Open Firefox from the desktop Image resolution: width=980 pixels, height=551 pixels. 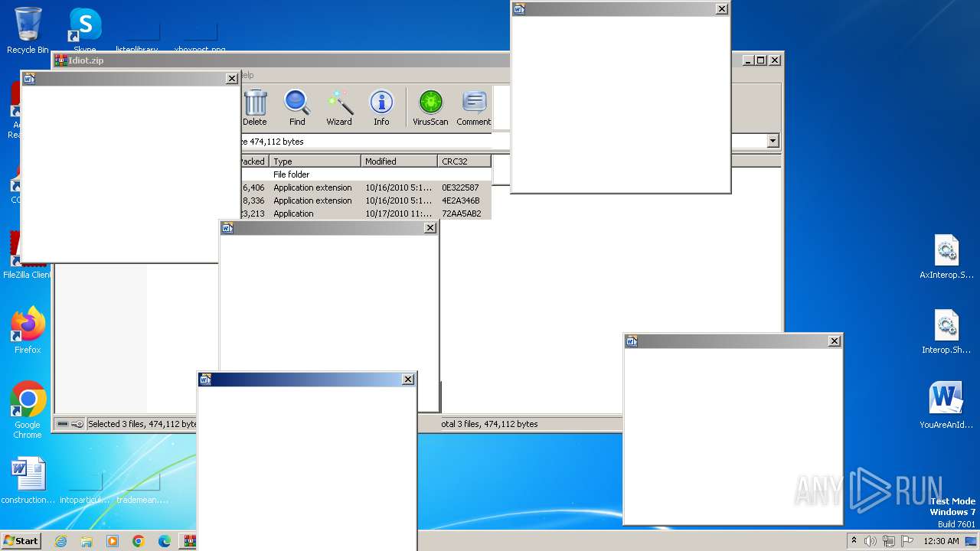[x=28, y=331]
